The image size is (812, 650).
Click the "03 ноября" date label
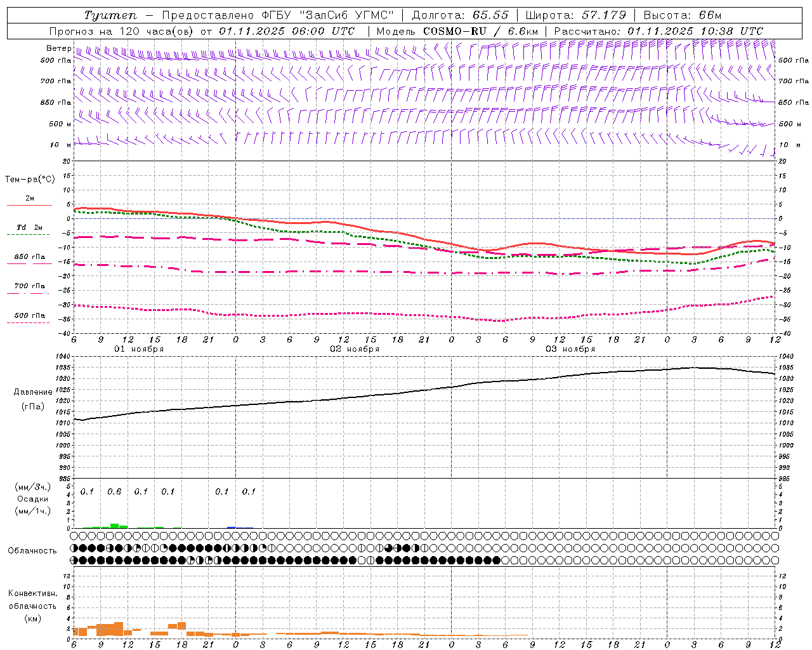pyautogui.click(x=570, y=349)
